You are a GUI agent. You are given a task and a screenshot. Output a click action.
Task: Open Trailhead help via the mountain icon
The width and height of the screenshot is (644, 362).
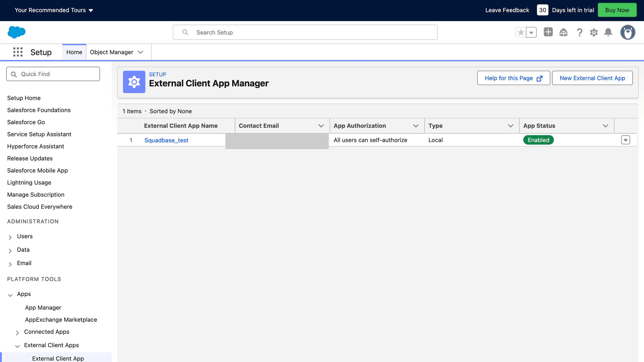click(563, 32)
